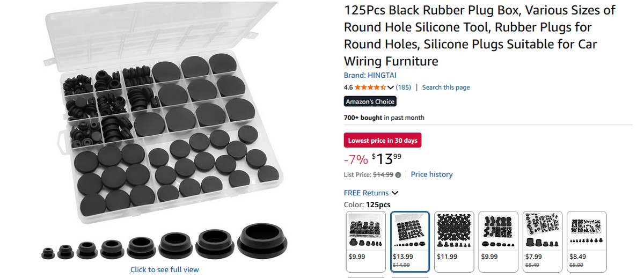644x278 pixels.
Task: Open the Price history link
Action: click(431, 174)
